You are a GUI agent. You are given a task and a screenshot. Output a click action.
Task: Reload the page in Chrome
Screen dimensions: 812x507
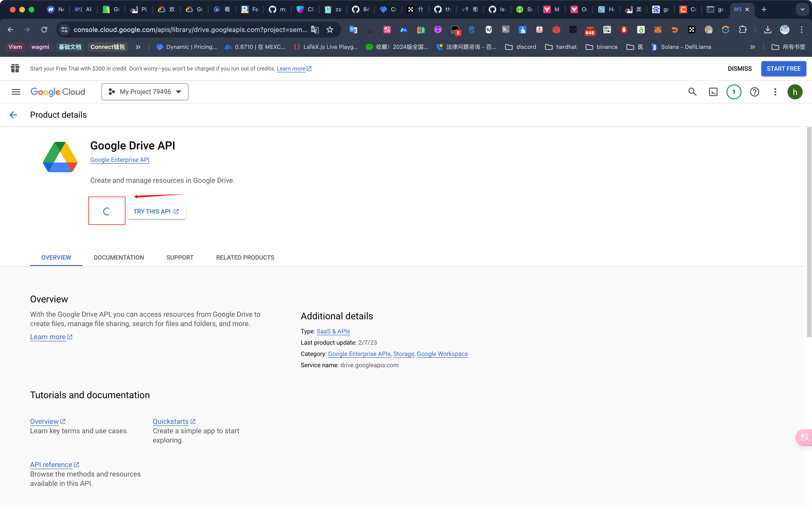[44, 30]
